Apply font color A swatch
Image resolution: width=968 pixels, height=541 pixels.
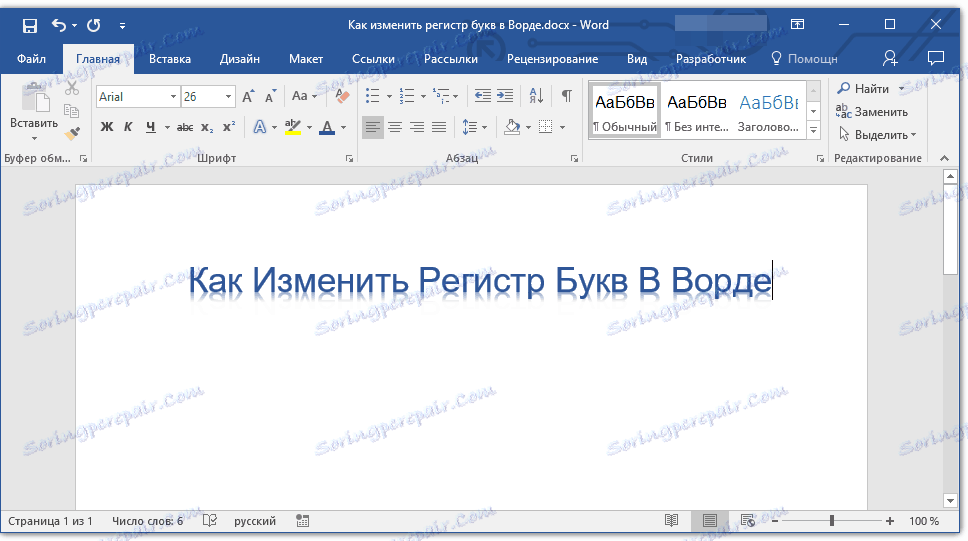[328, 127]
